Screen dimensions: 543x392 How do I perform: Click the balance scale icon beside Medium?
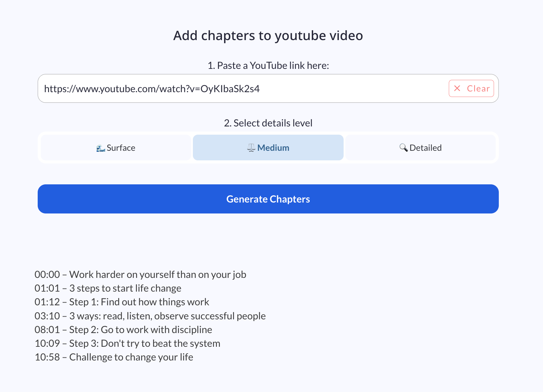pyautogui.click(x=251, y=148)
